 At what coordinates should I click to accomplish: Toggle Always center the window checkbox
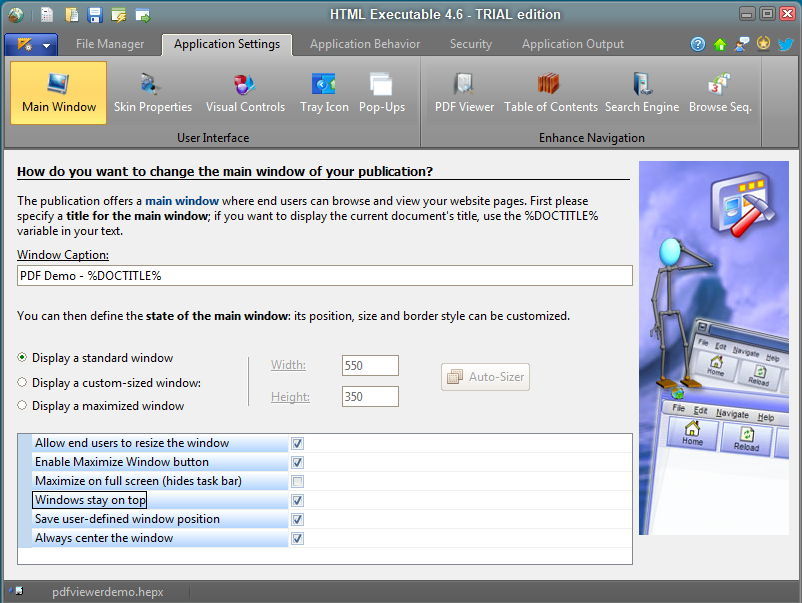(297, 538)
